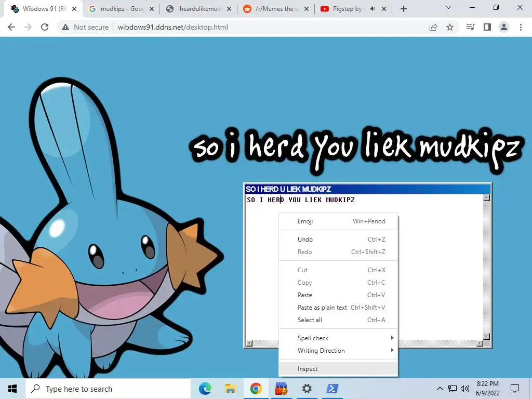The image size is (532, 399).
Task: Close the mudkipz Google tab
Action: [152, 9]
